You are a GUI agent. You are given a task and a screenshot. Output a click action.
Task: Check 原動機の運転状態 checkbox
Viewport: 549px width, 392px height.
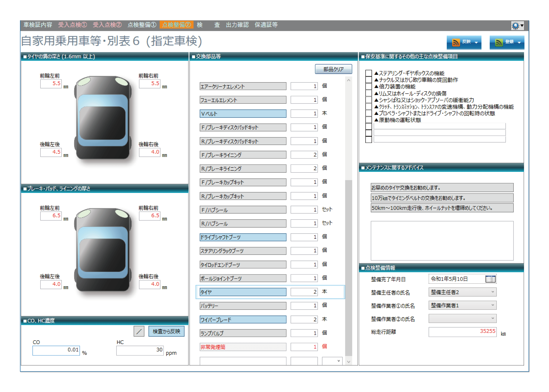coord(368,120)
